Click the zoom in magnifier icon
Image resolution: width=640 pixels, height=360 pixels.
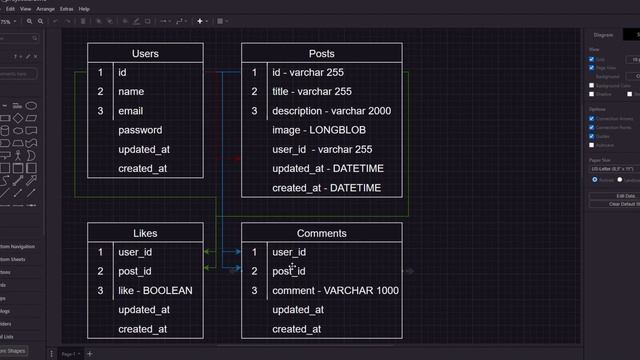(x=29, y=21)
